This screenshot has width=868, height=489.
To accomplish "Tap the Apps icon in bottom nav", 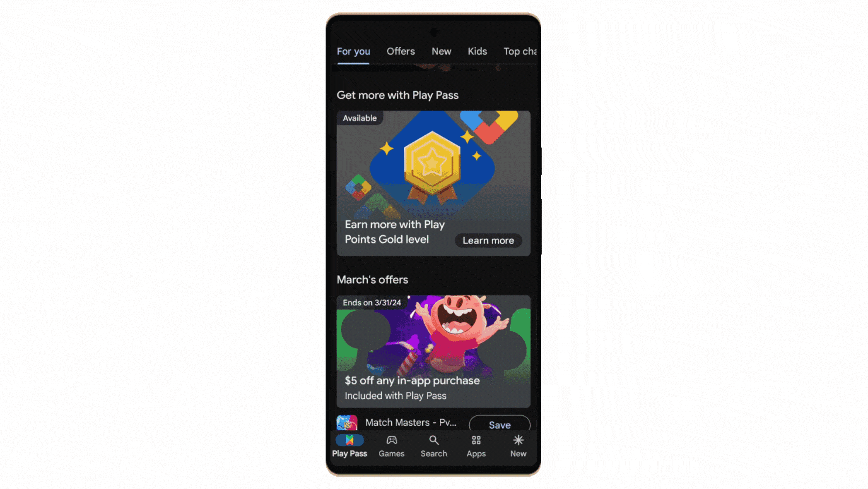I will point(476,446).
